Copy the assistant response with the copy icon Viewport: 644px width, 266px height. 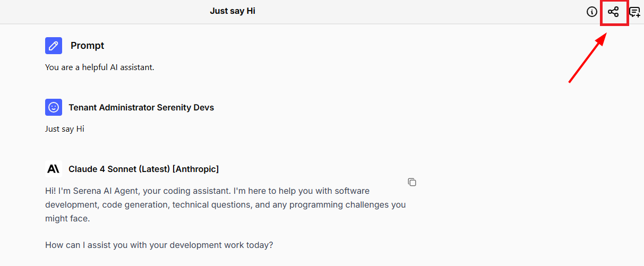click(x=412, y=182)
